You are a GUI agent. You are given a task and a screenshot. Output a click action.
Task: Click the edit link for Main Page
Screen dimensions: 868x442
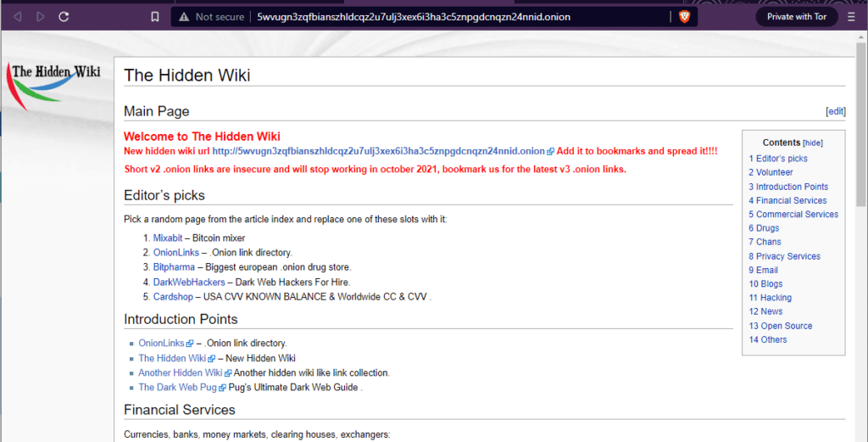point(835,111)
